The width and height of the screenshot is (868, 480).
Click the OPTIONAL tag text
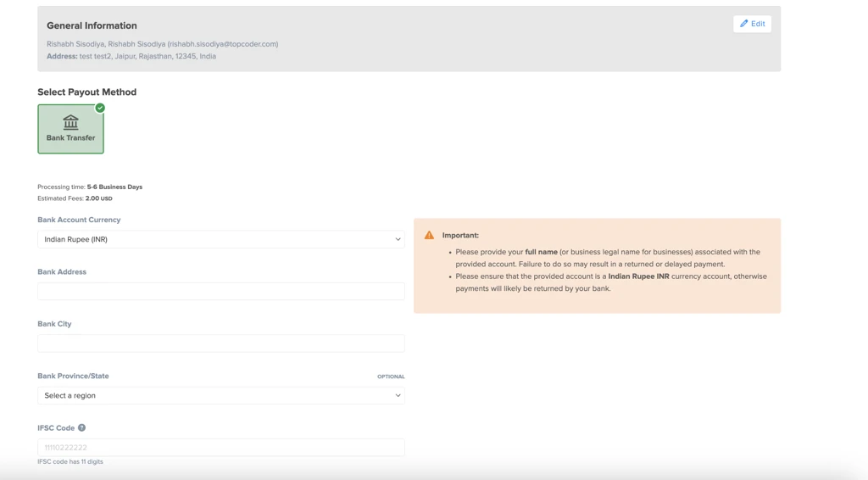click(x=391, y=377)
